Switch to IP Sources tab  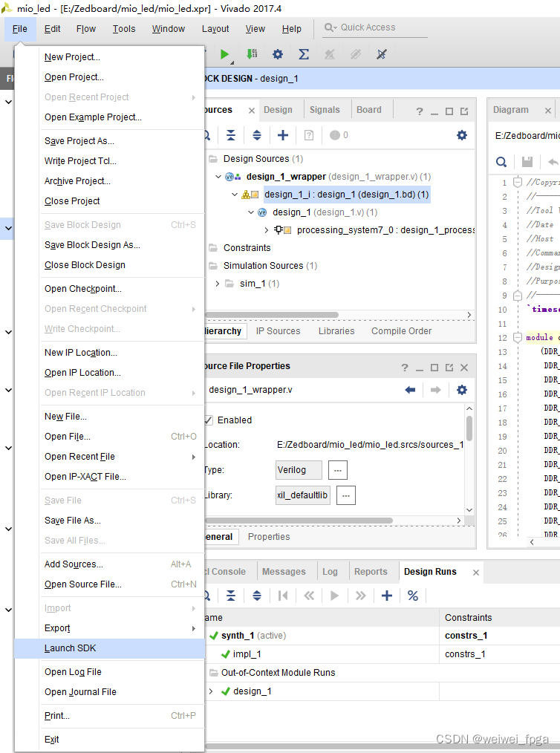click(x=278, y=331)
